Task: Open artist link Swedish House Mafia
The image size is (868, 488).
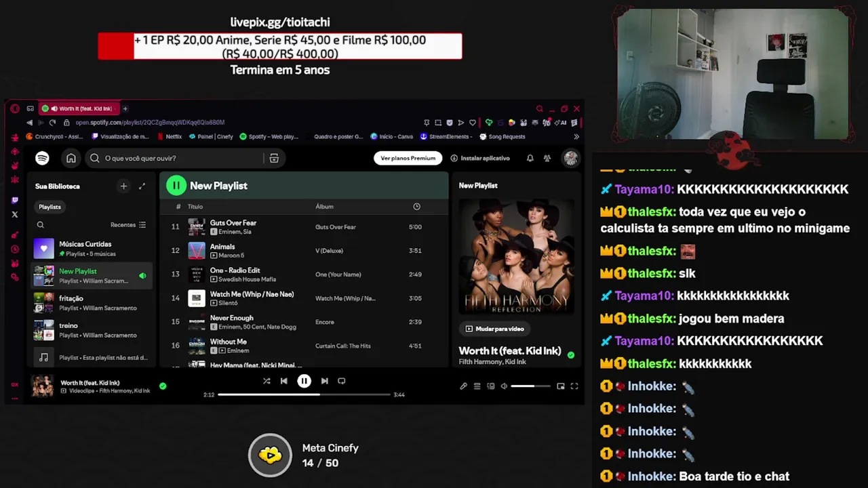Action: pos(247,279)
